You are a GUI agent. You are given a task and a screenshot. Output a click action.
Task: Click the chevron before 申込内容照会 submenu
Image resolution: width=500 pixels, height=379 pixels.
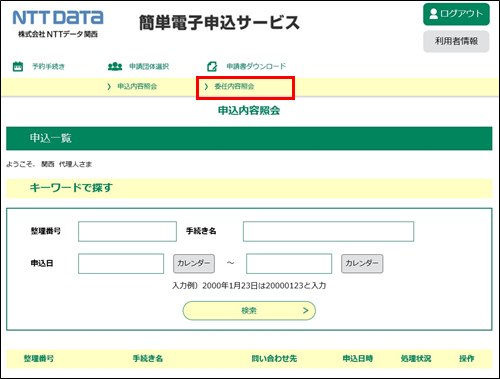coord(109,87)
